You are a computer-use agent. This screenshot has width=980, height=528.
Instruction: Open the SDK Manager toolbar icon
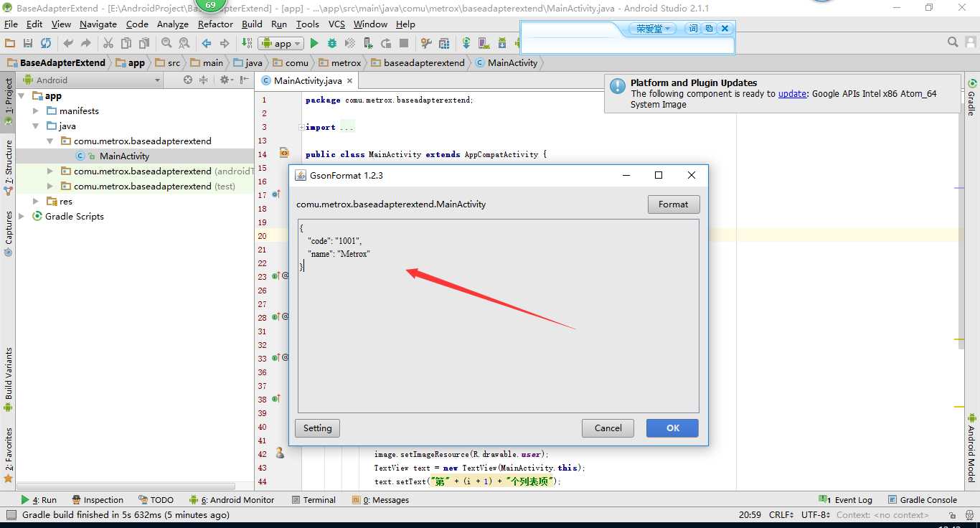click(x=502, y=43)
